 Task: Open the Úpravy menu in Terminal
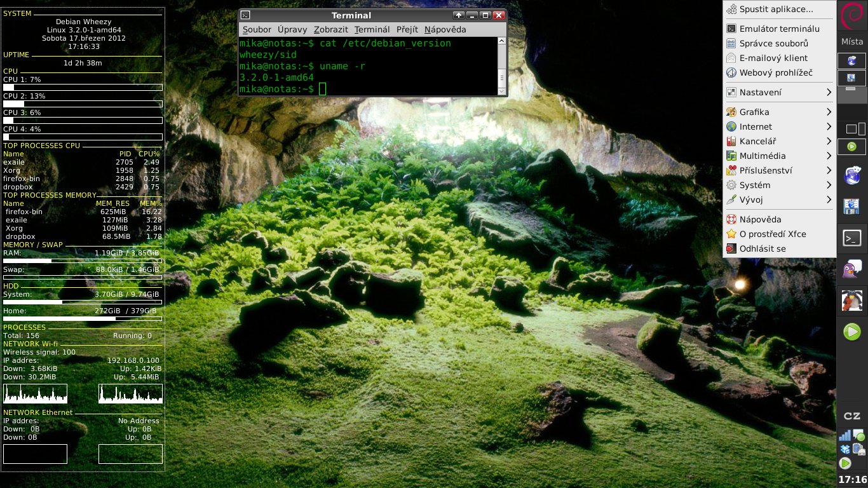pyautogui.click(x=292, y=29)
